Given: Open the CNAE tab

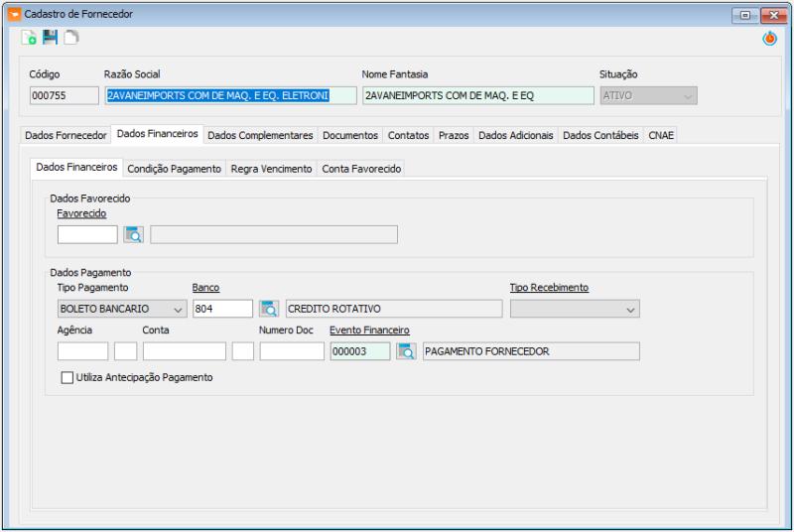Looking at the screenshot, I should click(x=661, y=136).
